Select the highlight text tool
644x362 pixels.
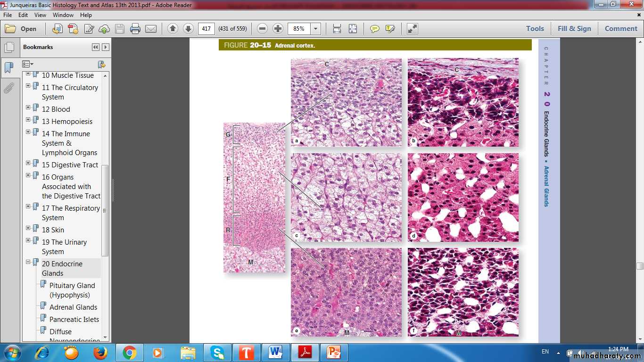coord(390,29)
